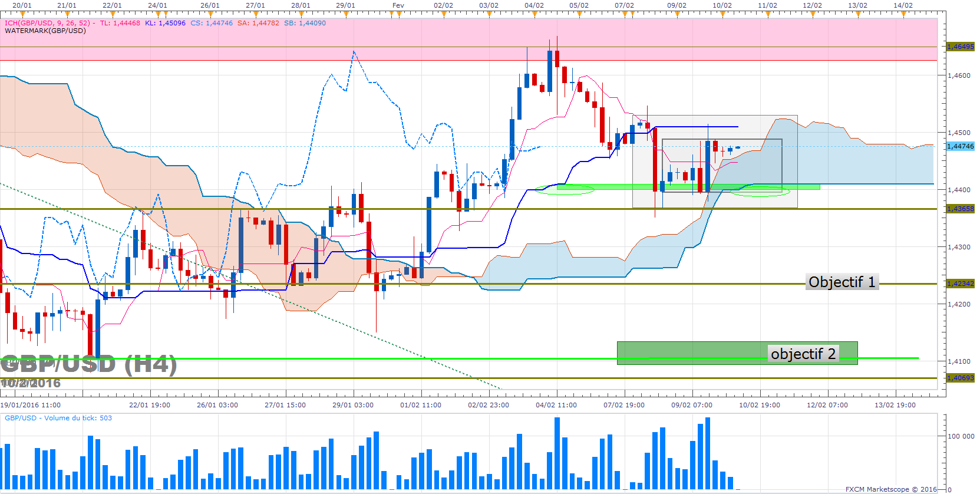Click the '04/02 11:00' time label
The width and height of the screenshot is (980, 494).
556,405
